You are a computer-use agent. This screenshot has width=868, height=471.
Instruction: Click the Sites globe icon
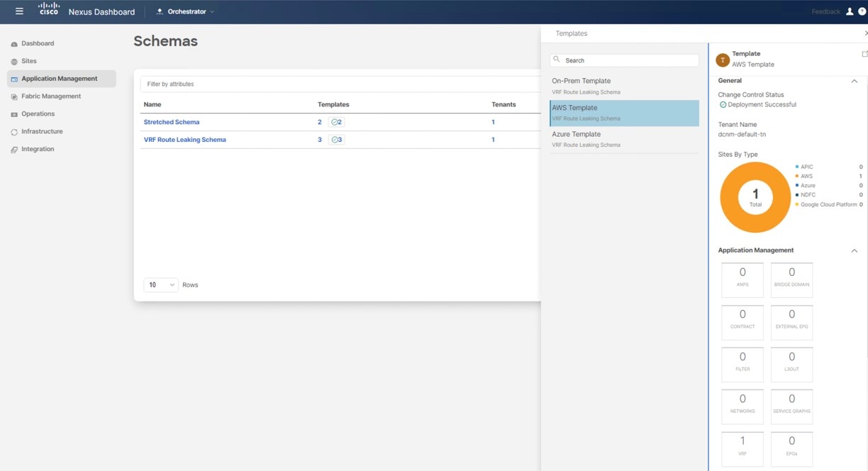(14, 62)
